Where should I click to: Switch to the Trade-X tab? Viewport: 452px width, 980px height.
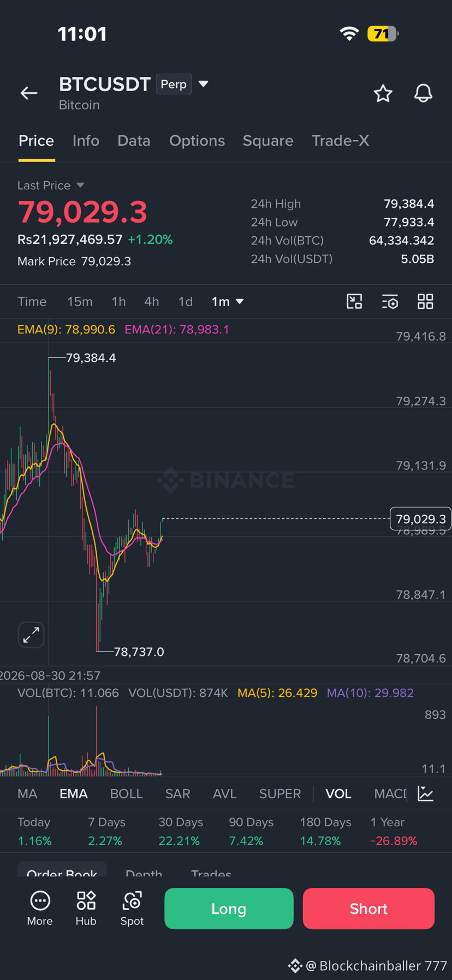click(x=341, y=141)
